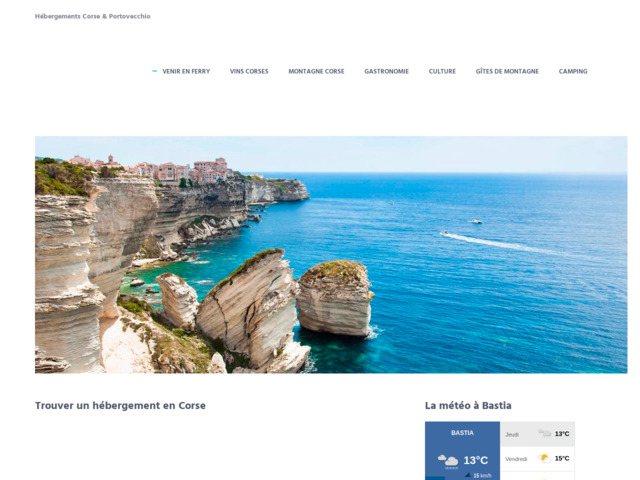Click the cloudy weather icon beside 13°C
This screenshot has height=480, width=640.
tap(448, 460)
